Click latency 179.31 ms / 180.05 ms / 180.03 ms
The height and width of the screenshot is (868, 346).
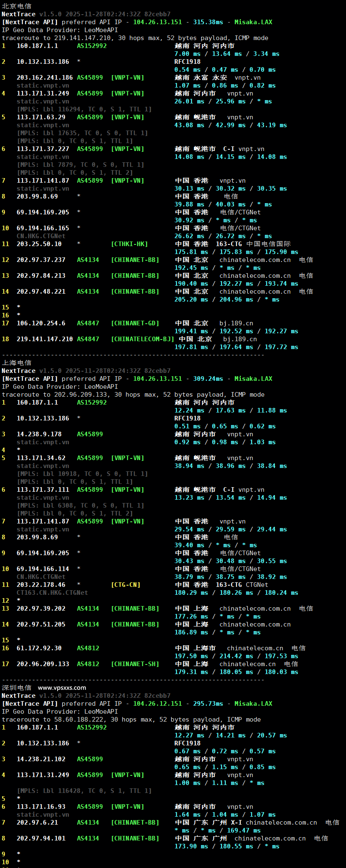pos(236,672)
